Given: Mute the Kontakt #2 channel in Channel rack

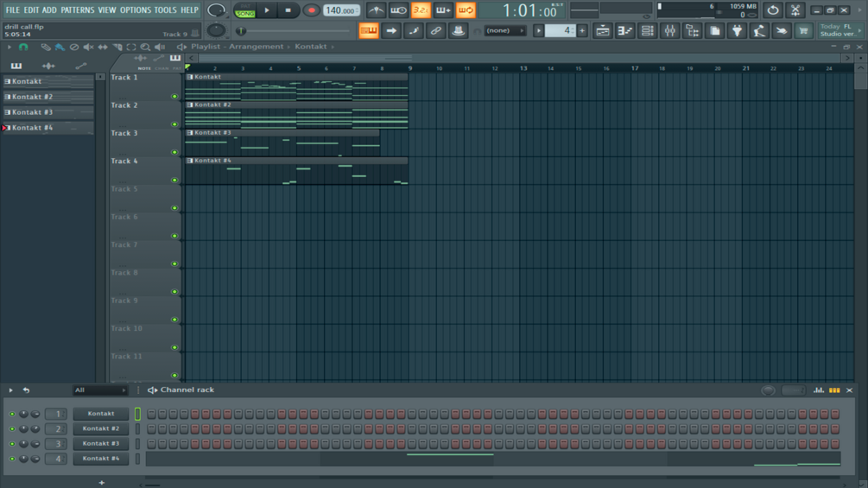Looking at the screenshot, I should point(11,428).
